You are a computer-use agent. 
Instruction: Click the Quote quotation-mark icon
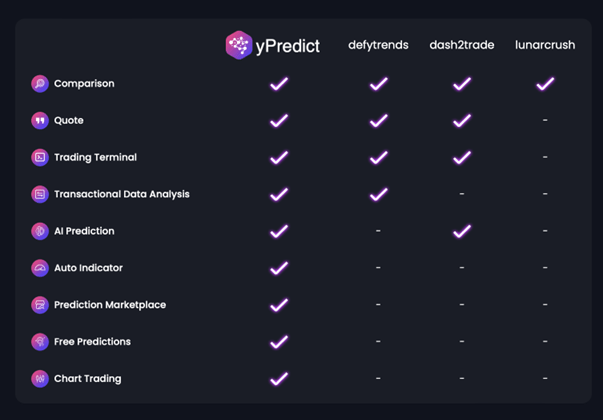pyautogui.click(x=40, y=121)
